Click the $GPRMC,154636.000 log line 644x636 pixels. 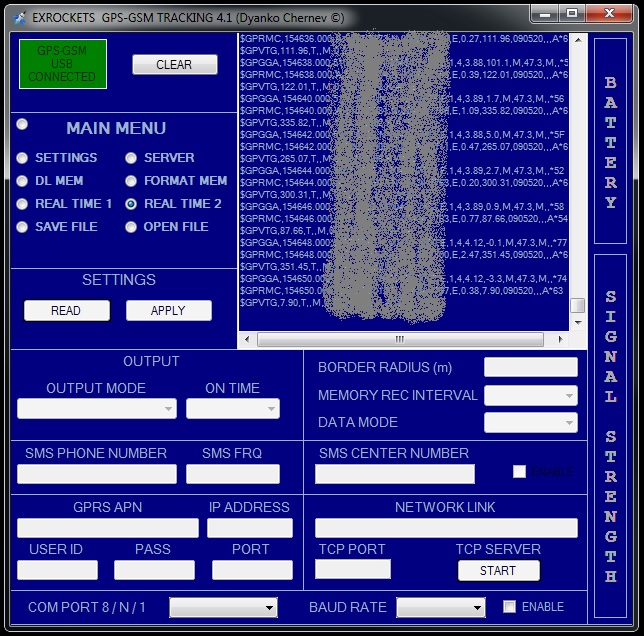[x=404, y=39]
